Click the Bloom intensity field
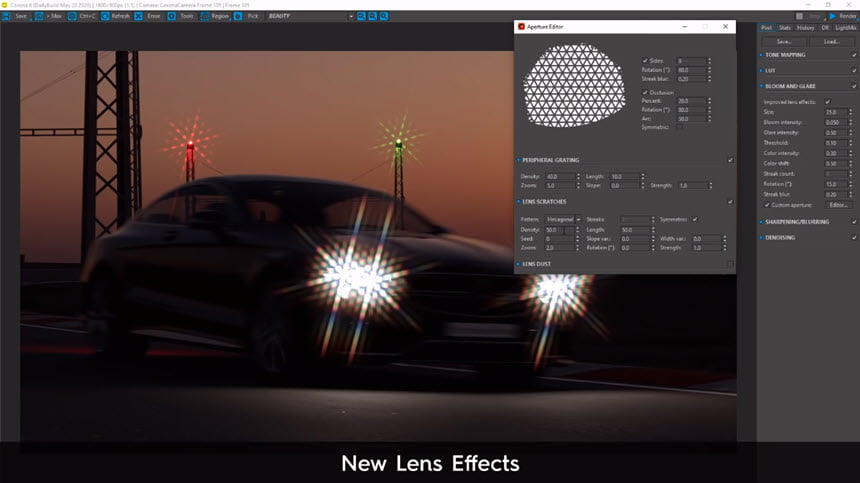860x483 pixels. tap(836, 122)
